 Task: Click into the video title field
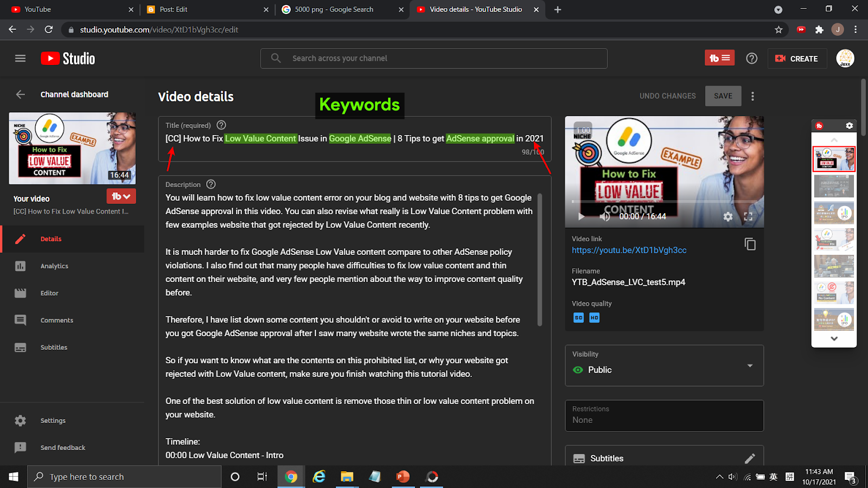[355, 139]
